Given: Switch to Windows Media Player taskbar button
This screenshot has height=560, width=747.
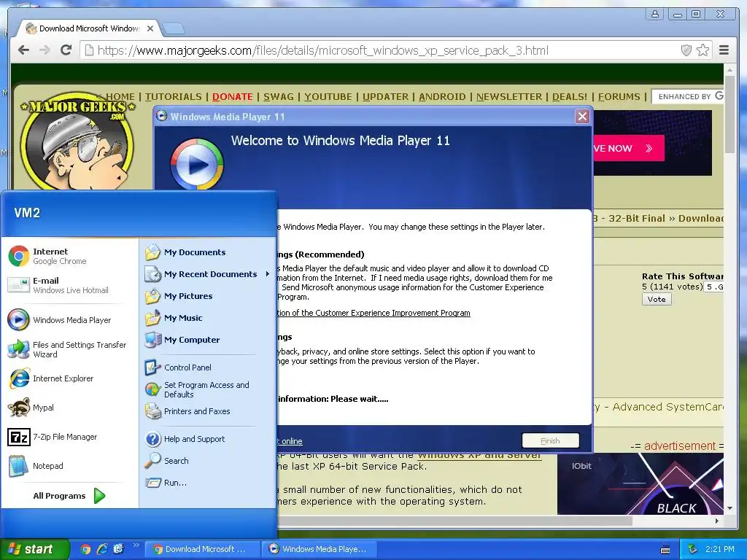Looking at the screenshot, I should pyautogui.click(x=320, y=549).
